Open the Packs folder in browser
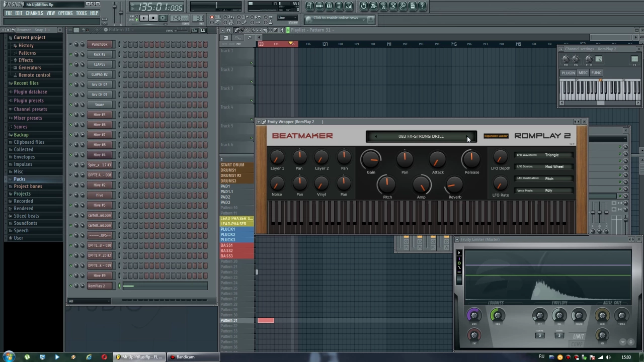644x362 pixels. [x=19, y=179]
